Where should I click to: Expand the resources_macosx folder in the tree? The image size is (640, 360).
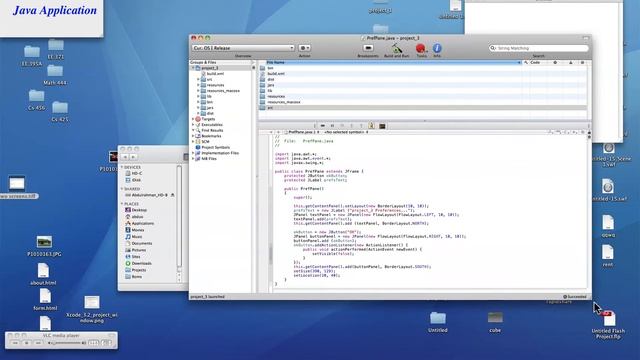point(198,91)
